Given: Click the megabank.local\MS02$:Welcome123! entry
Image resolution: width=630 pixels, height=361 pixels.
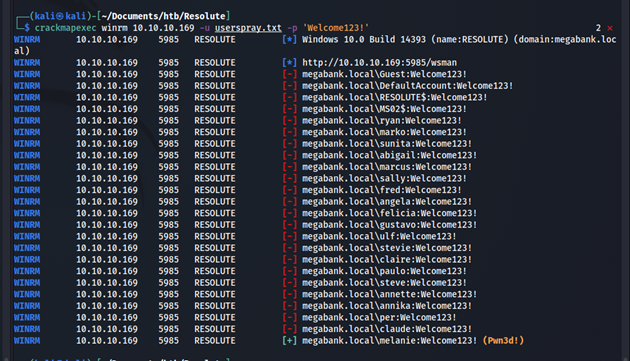Looking at the screenshot, I should point(385,109).
